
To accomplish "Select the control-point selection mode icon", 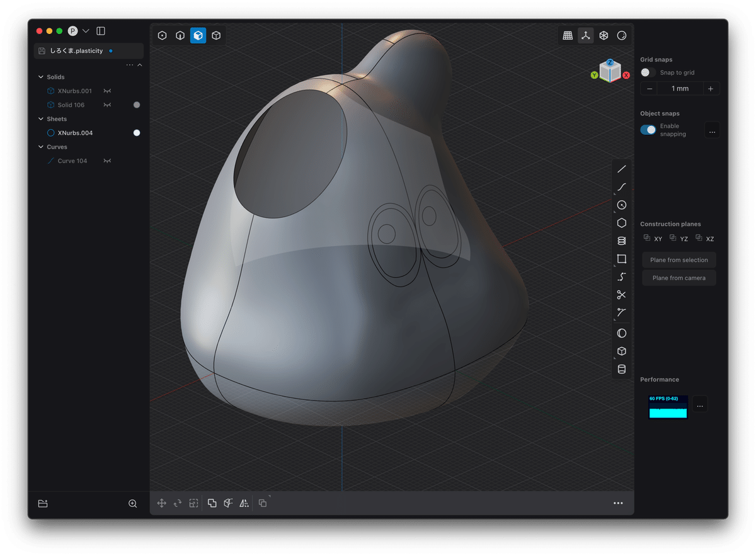I will coord(163,36).
